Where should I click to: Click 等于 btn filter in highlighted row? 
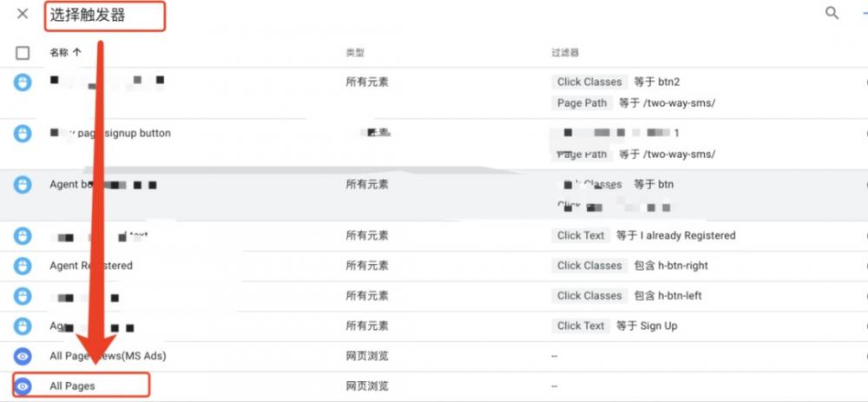[654, 184]
